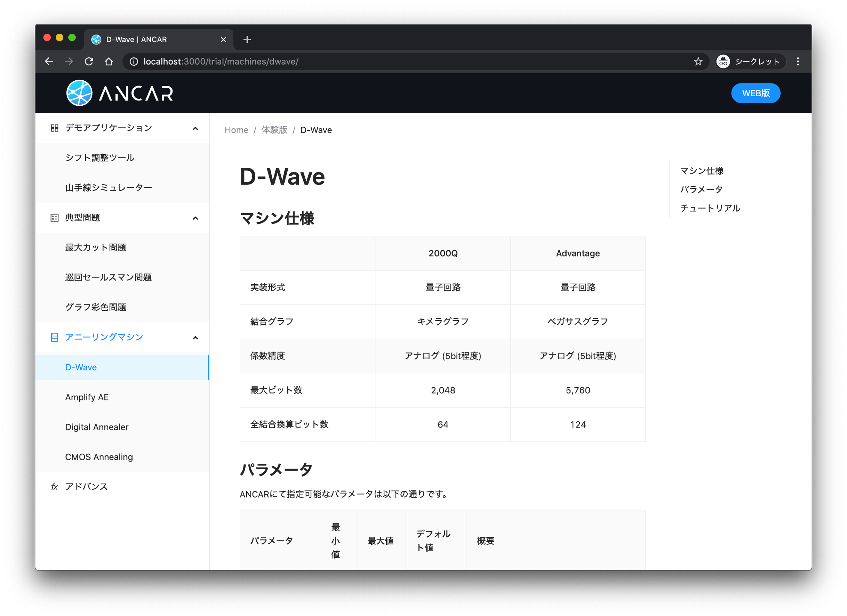Click the incognito シークレット profile icon
The image size is (847, 616).
(x=723, y=62)
